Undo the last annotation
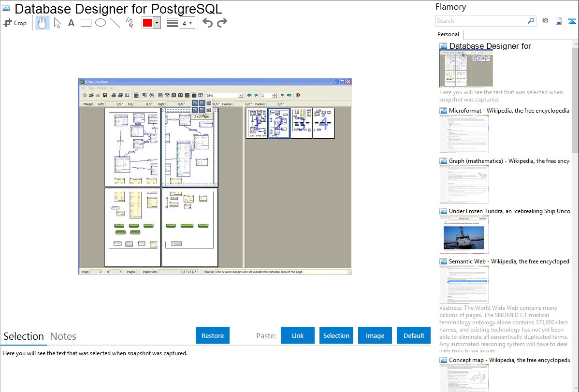 click(x=207, y=23)
